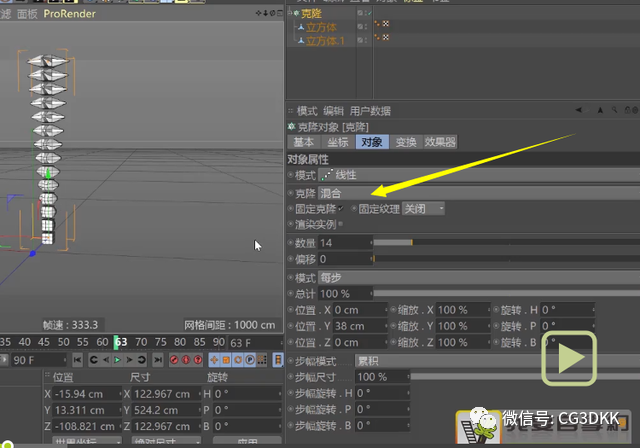
Task: Toggle visibility dots for 立方体
Action: (x=365, y=27)
